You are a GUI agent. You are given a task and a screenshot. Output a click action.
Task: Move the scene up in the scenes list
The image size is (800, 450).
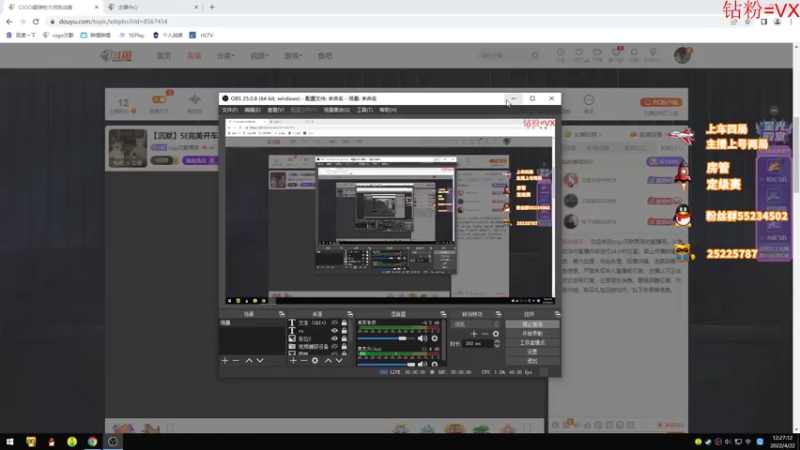[249, 361]
